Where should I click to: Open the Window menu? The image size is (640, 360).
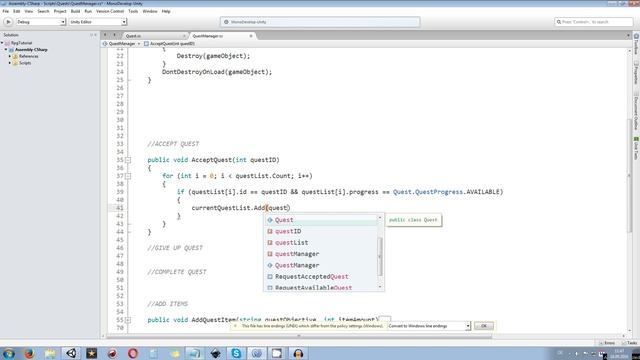[x=150, y=11]
